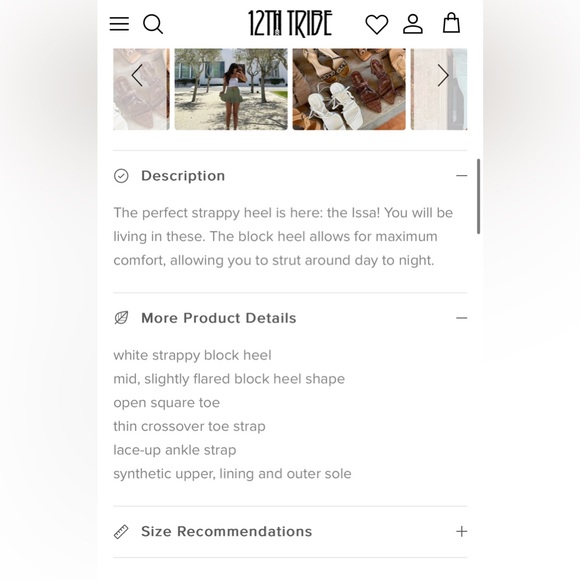Open the girl in green skirt photo

(231, 89)
